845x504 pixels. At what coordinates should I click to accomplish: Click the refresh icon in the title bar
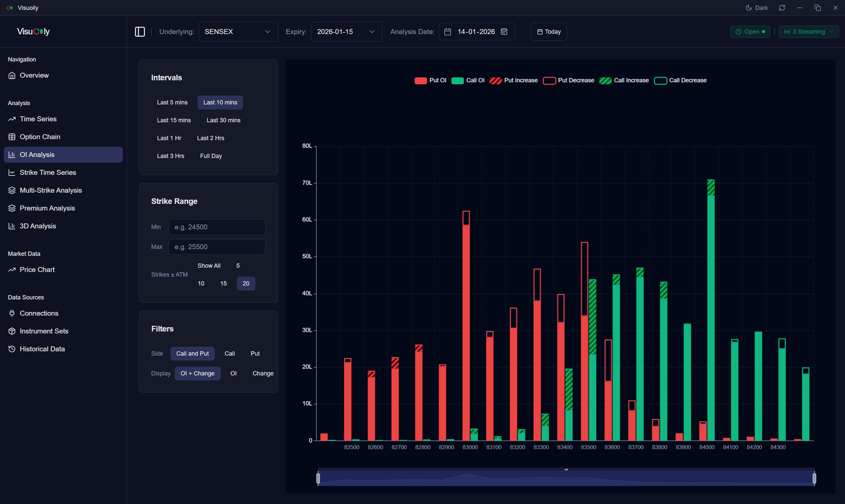(x=782, y=8)
